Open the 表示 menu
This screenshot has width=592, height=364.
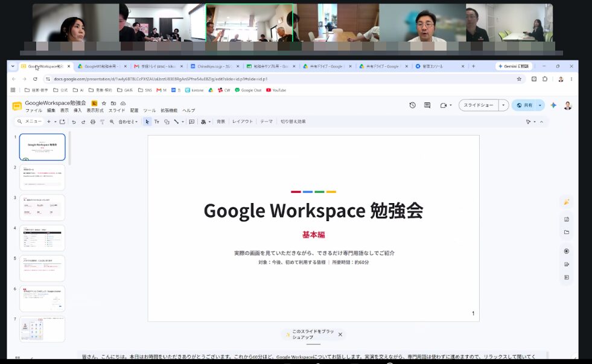(65, 110)
